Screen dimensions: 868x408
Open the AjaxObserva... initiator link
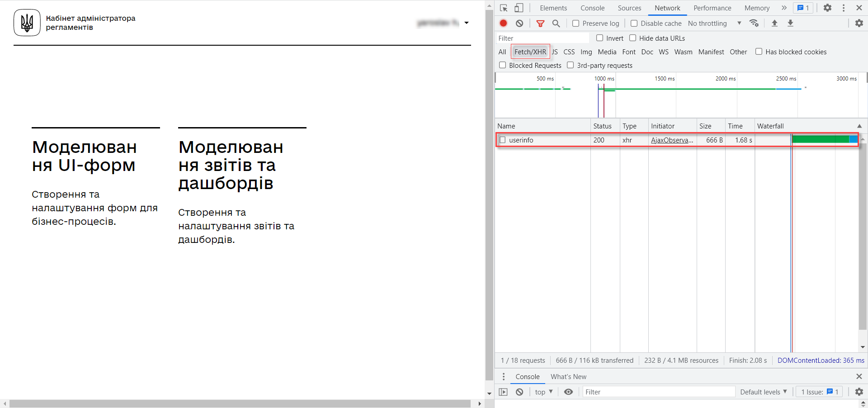tap(672, 140)
